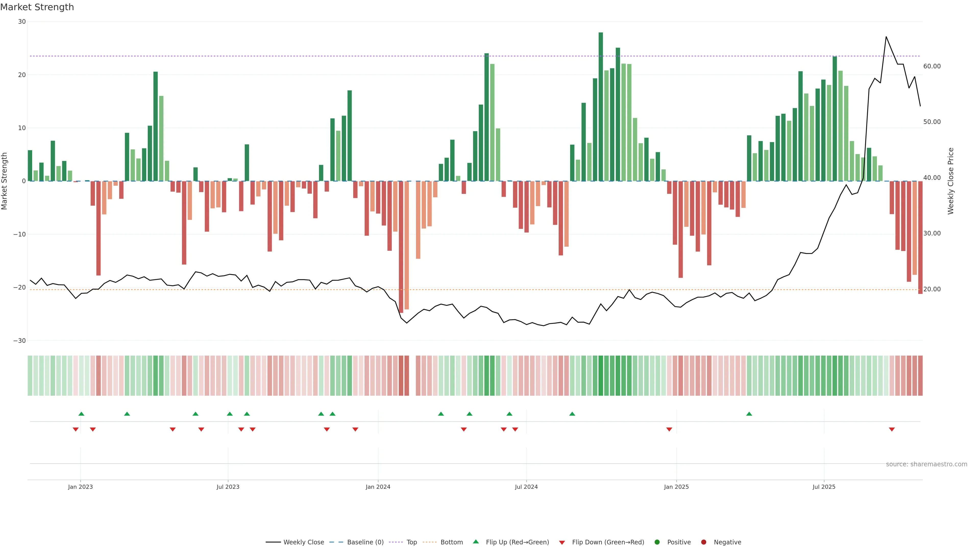Click the red flip-down marker just before Jan 2025

click(669, 429)
